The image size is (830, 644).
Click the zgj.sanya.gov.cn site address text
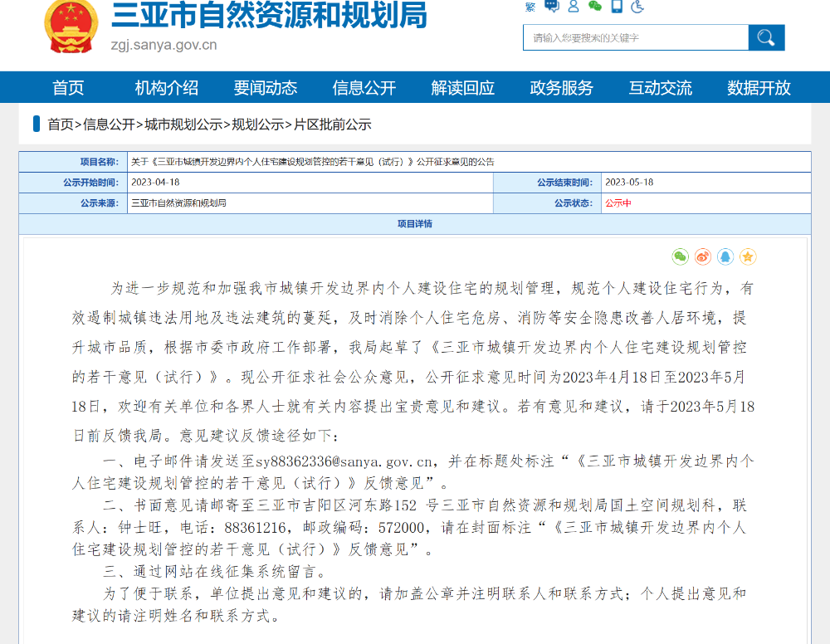coord(164,45)
